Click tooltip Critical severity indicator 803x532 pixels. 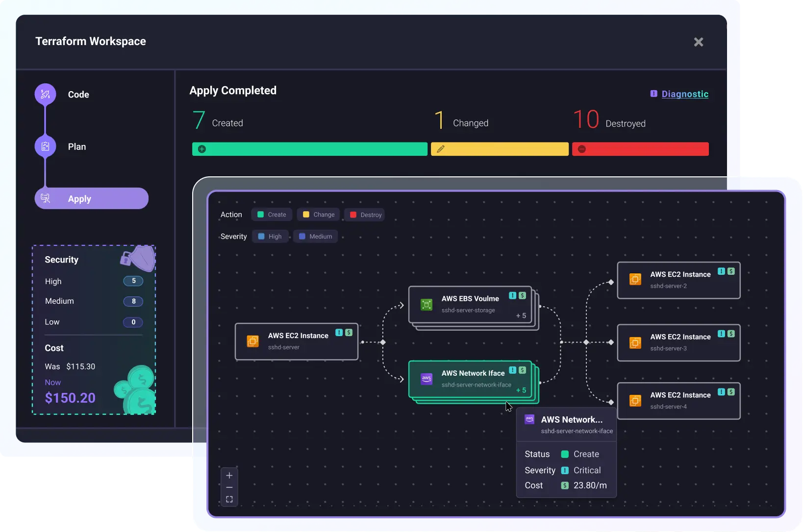(x=565, y=470)
